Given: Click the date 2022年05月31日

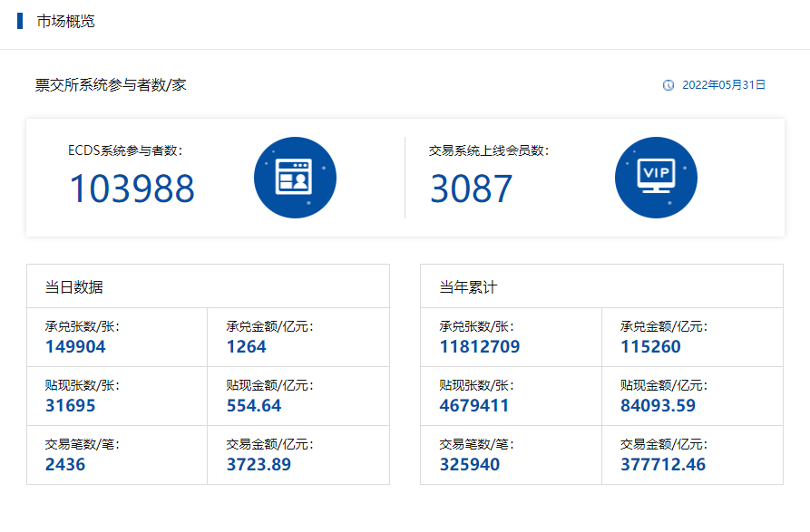Looking at the screenshot, I should tap(724, 85).
